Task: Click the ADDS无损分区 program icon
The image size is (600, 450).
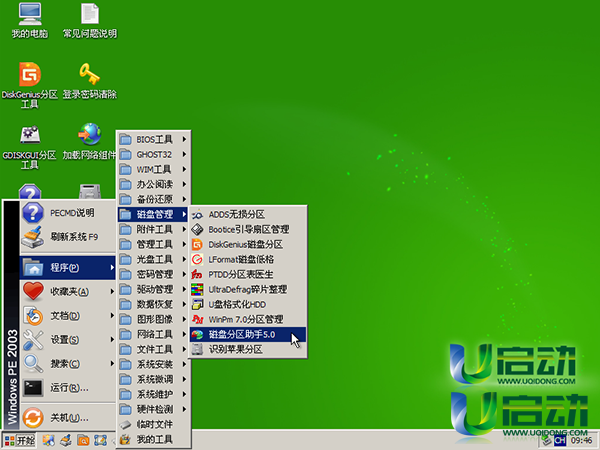Action: [197, 214]
